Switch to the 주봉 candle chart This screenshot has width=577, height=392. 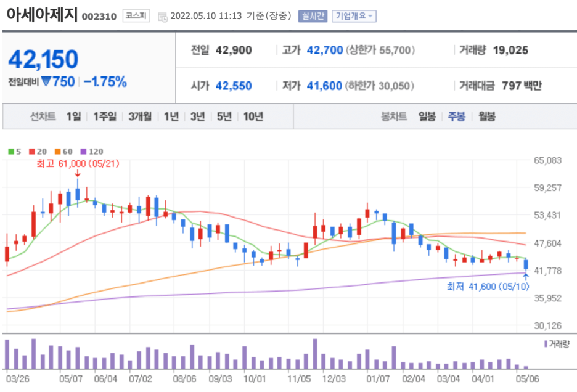pyautogui.click(x=456, y=116)
